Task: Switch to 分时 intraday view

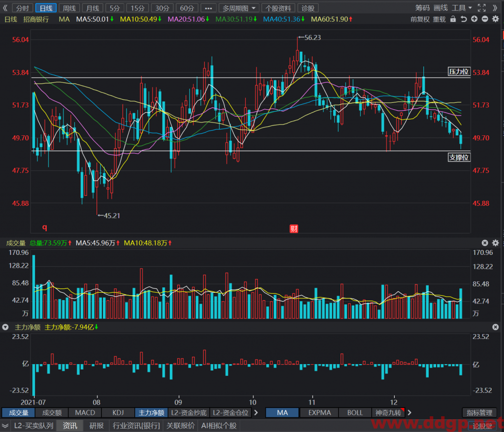Action: click(23, 8)
